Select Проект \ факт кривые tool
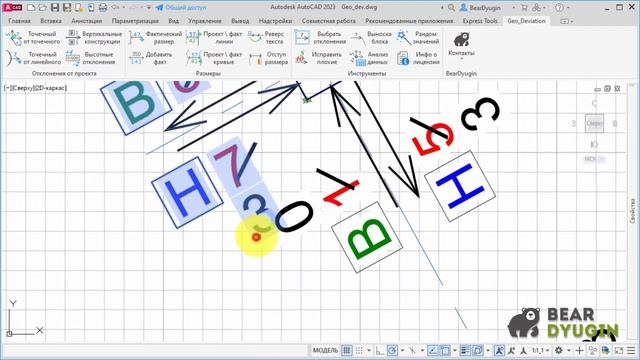The height and width of the screenshot is (360, 640). (214, 58)
